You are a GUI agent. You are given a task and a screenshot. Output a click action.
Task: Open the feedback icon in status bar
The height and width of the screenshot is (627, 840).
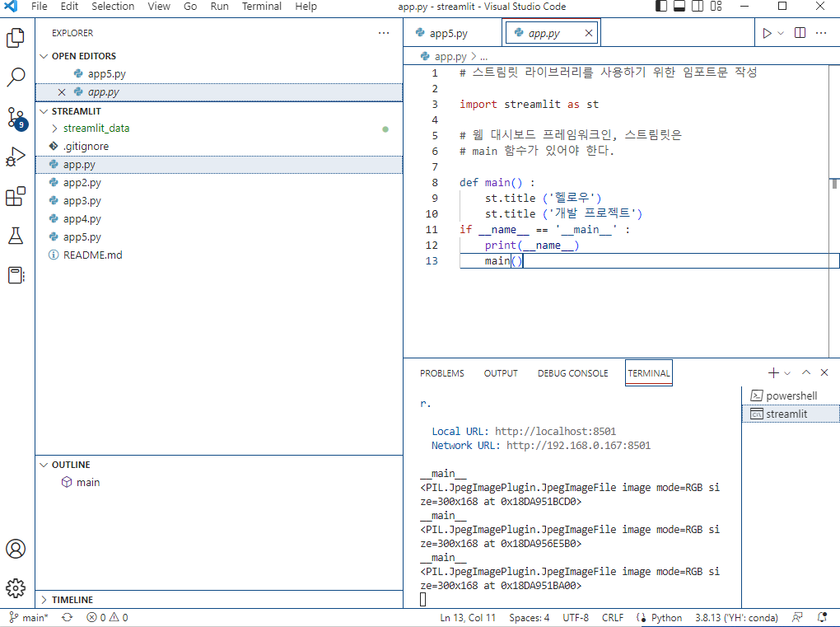(797, 617)
